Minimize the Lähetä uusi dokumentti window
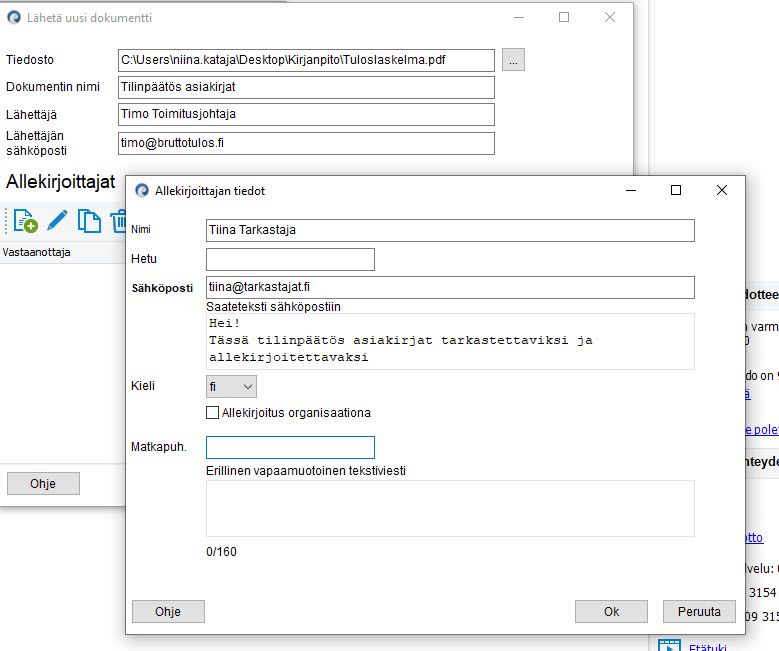This screenshot has width=779, height=651. coord(519,17)
